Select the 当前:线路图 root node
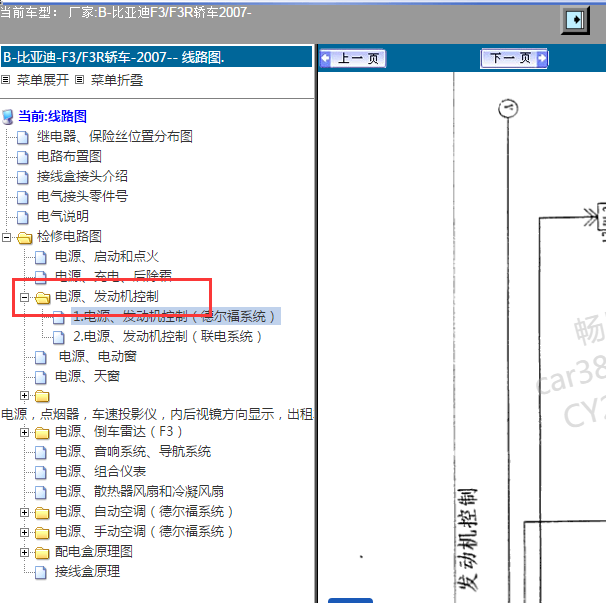Viewport: 606px width, 603px height. coord(52,116)
